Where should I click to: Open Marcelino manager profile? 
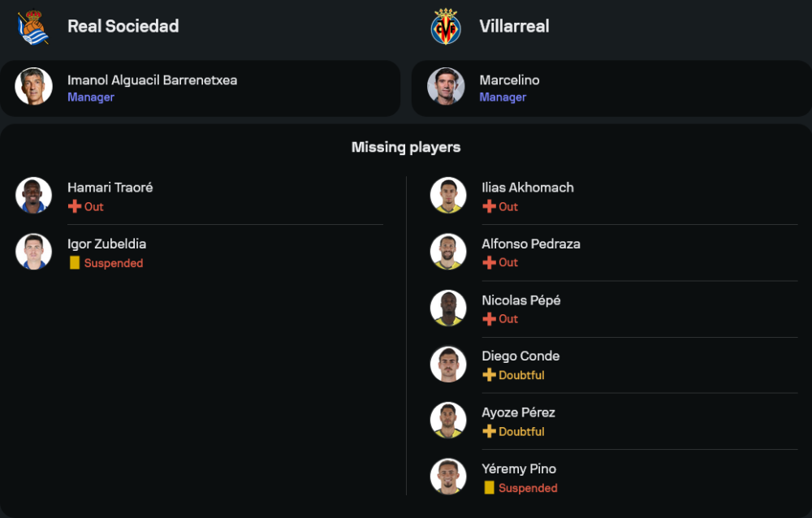tap(509, 80)
